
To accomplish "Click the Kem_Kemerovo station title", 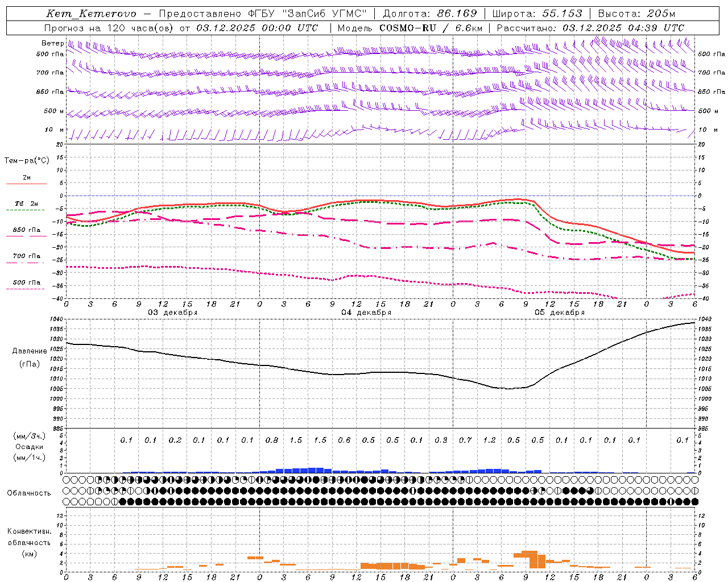I will coord(91,14).
